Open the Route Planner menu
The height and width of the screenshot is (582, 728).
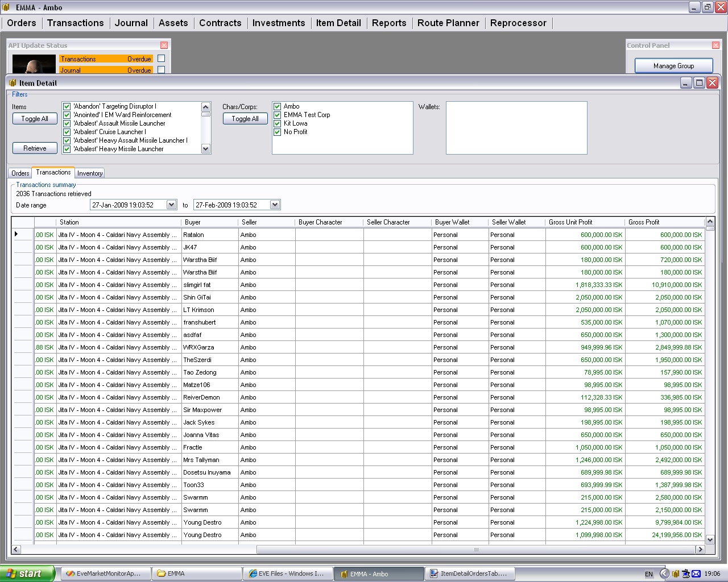tap(448, 23)
